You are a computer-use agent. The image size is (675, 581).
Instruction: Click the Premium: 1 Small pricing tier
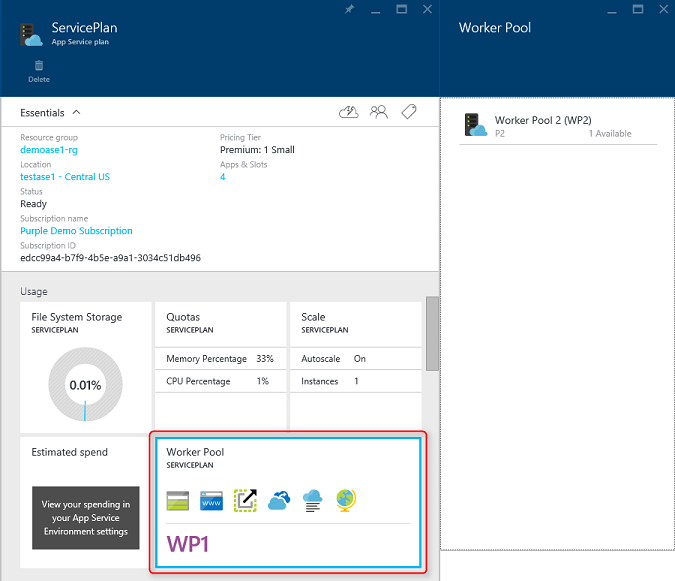[x=257, y=150]
